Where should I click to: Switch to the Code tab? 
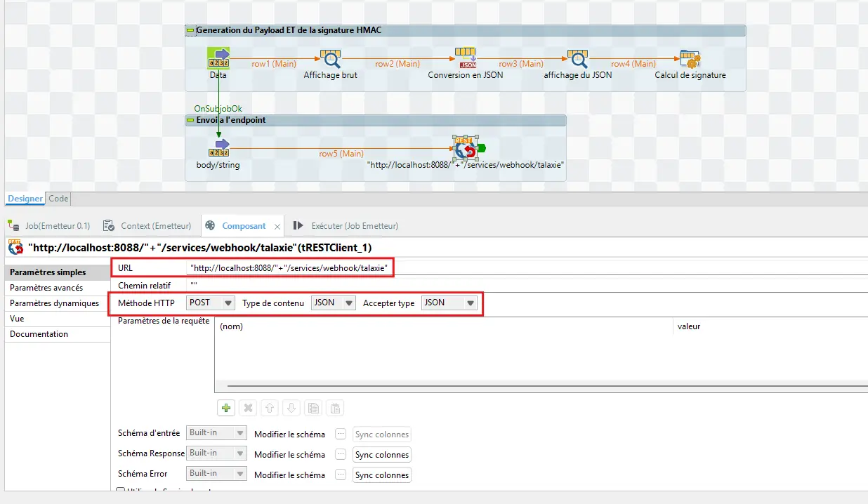point(58,199)
